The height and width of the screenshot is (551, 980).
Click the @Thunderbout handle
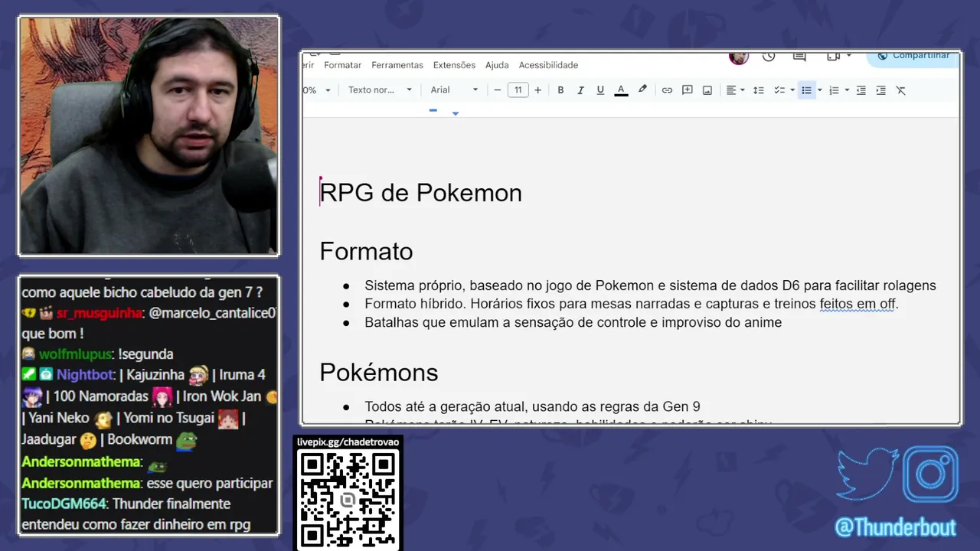(895, 528)
